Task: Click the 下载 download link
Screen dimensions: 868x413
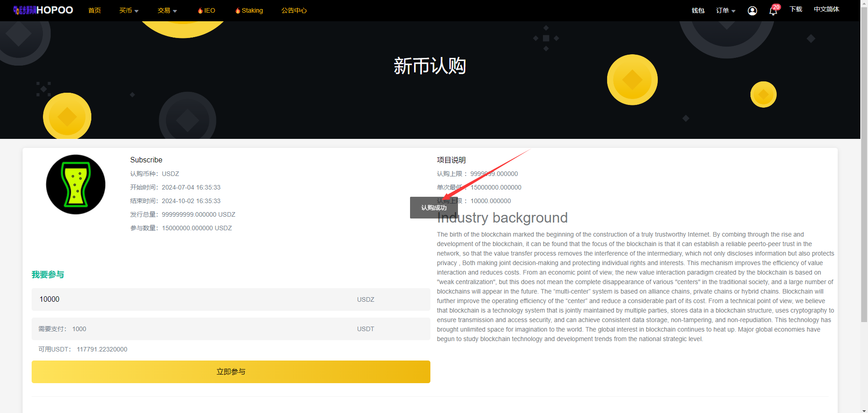Action: pos(796,9)
